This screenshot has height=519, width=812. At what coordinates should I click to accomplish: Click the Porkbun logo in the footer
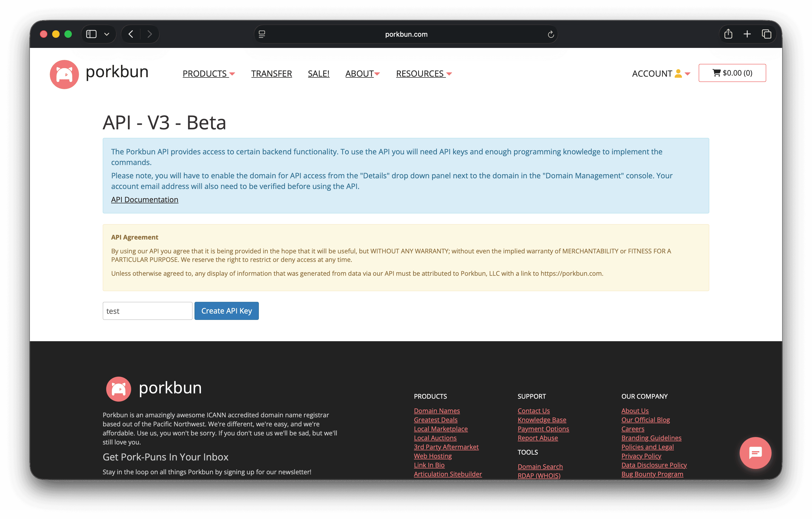118,389
